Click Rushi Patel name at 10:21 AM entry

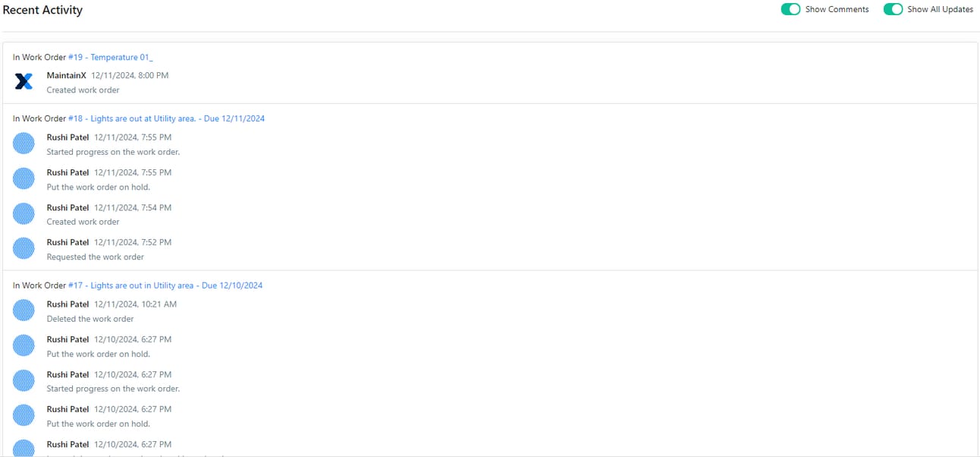pyautogui.click(x=68, y=304)
